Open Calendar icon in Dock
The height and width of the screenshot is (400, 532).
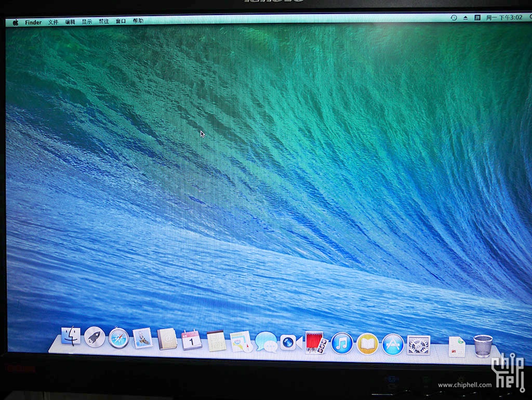(191, 340)
